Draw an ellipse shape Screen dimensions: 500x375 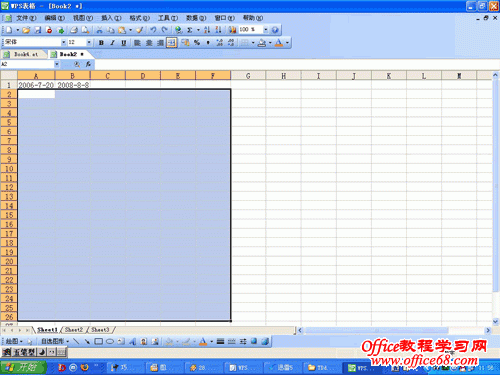(110, 341)
